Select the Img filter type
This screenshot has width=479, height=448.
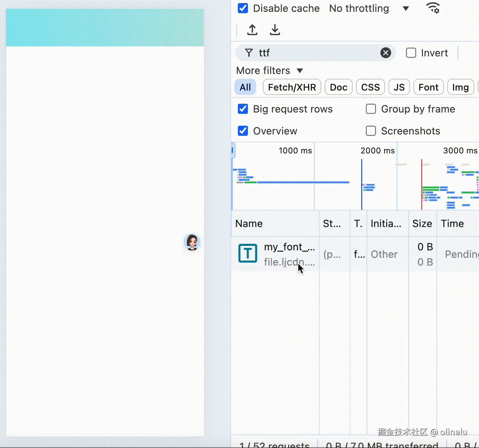coord(460,87)
